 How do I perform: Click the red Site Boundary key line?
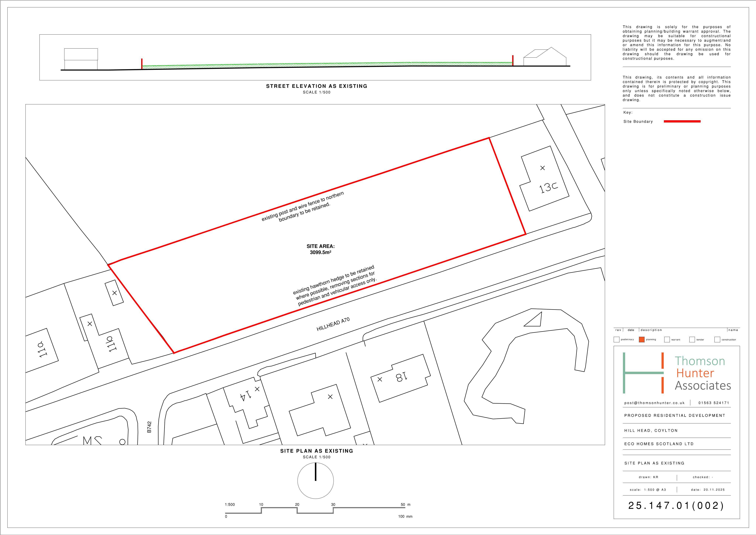(x=682, y=121)
